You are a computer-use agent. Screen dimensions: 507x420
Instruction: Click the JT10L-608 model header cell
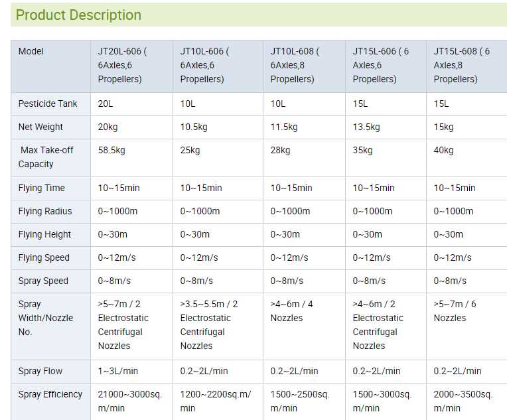click(x=295, y=65)
